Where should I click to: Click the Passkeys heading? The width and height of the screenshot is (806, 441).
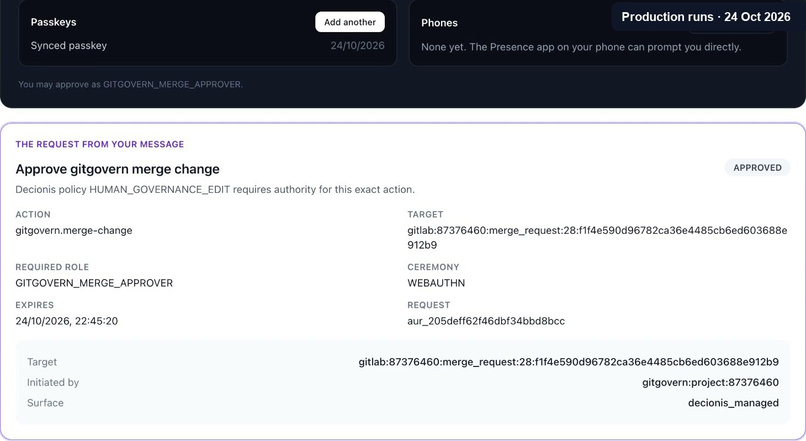pos(53,22)
